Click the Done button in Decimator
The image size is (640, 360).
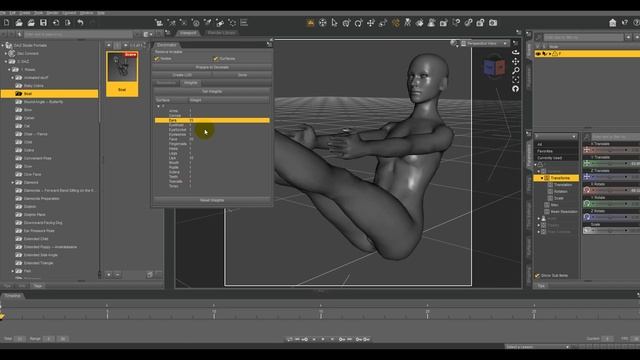coord(242,75)
